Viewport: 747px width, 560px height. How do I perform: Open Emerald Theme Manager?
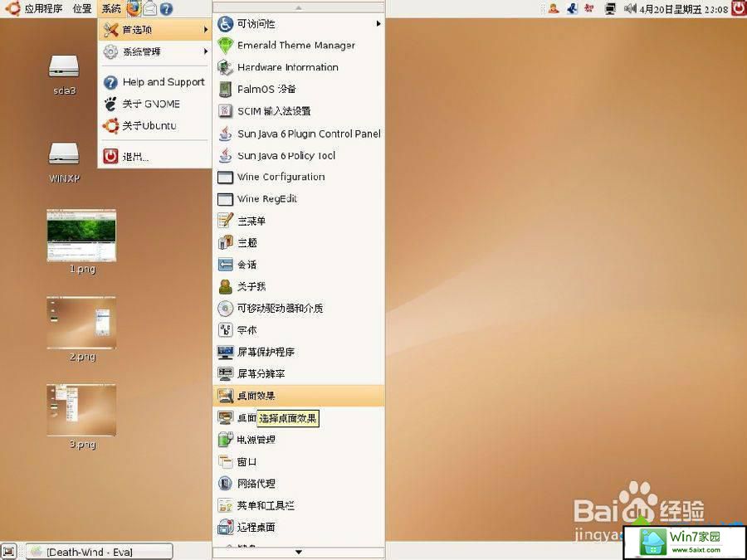click(299, 46)
